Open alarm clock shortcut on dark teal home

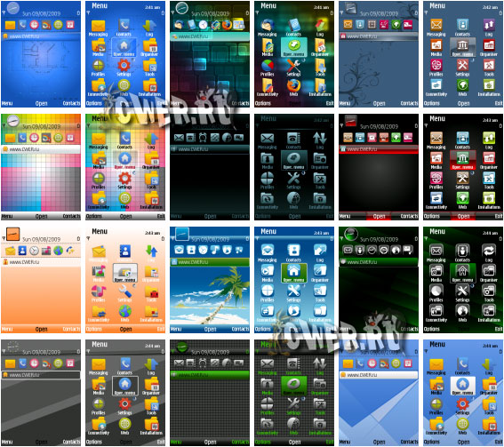tap(203, 138)
